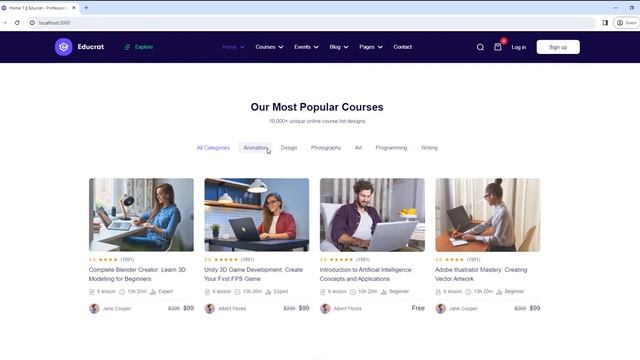The width and height of the screenshot is (640, 360).
Task: Open the Complete Blender Creator course thumbnail
Action: pyautogui.click(x=141, y=215)
